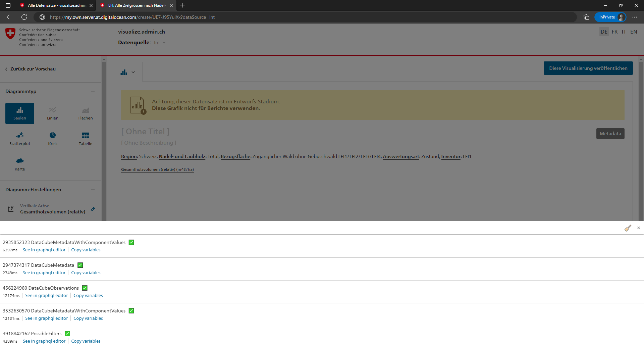Screen dimensions: 644x349
Task: Switch interface language to EN
Action: coord(634,32)
